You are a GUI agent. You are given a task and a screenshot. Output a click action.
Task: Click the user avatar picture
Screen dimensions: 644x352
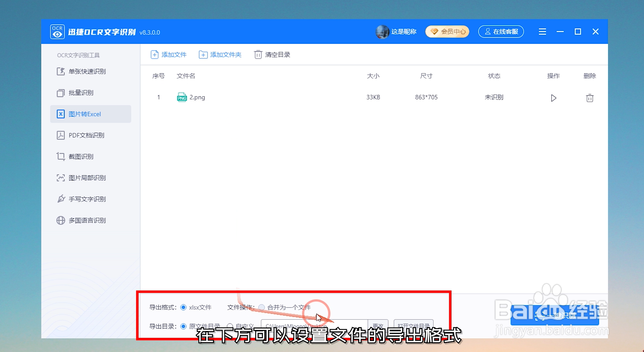point(382,32)
